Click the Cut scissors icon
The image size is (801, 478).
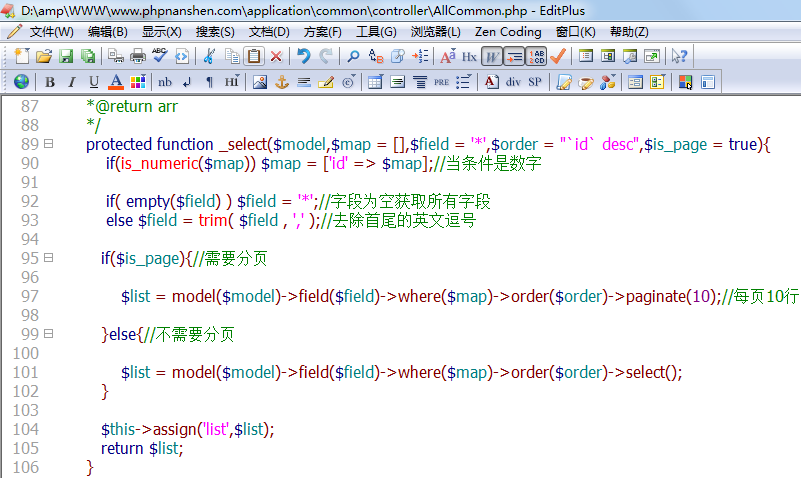coord(209,56)
